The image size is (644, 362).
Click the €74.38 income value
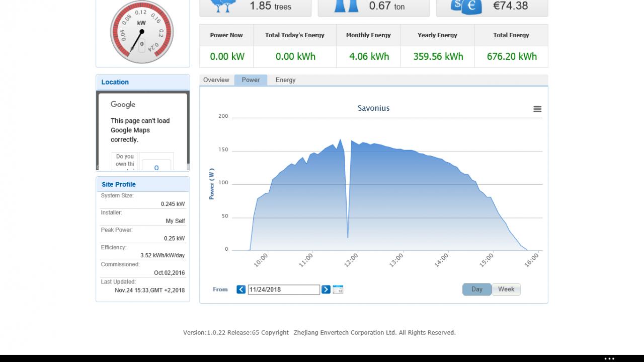click(511, 6)
